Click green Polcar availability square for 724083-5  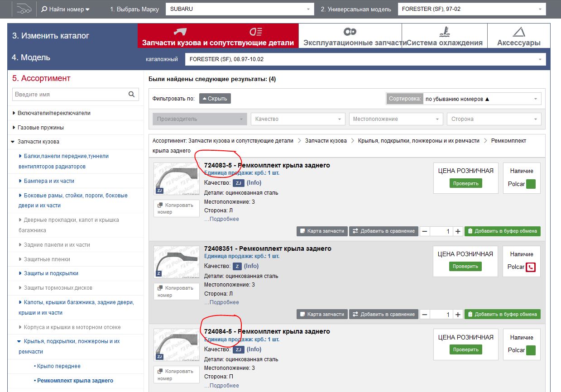click(531, 184)
